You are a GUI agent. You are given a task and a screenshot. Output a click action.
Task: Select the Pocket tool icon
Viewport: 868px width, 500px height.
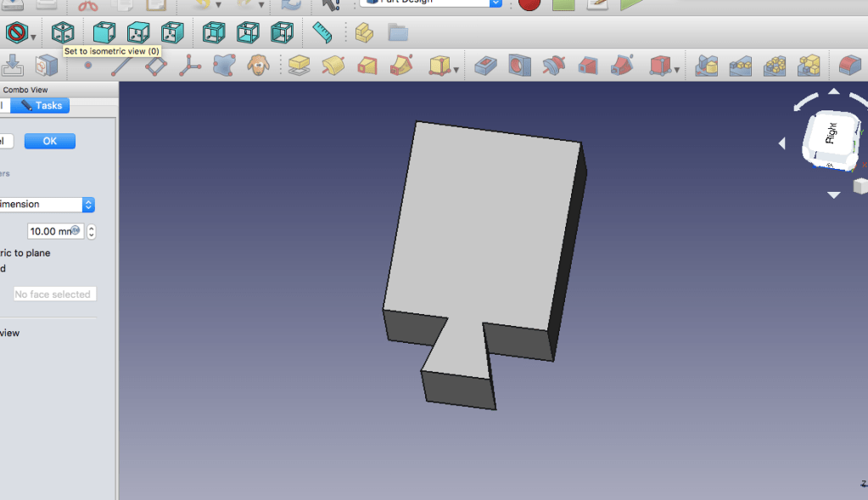pos(485,65)
